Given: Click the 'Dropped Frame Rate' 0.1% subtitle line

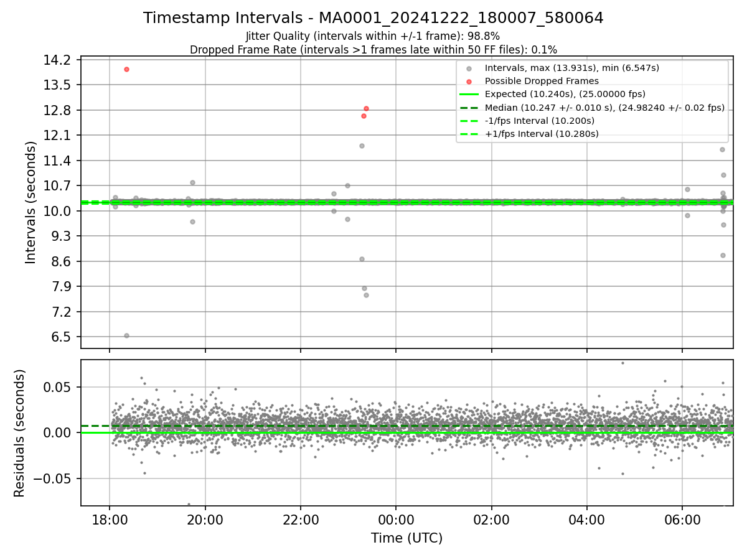Looking at the screenshot, I should (x=374, y=49).
